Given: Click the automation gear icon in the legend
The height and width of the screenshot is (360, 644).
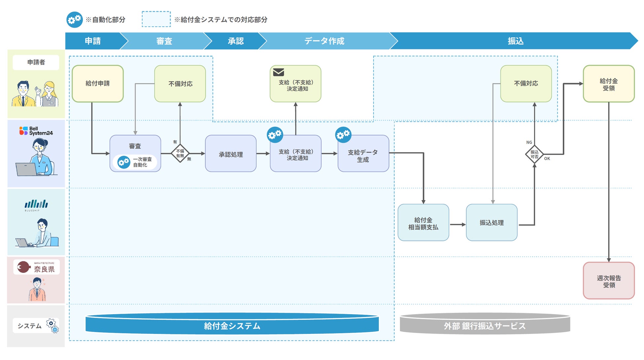Looking at the screenshot, I should coord(74,20).
